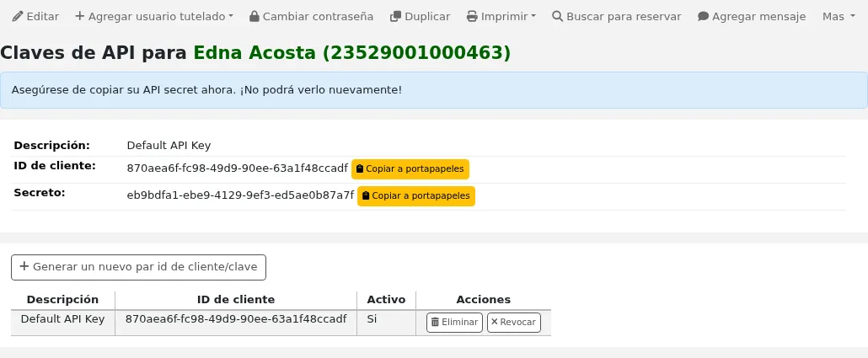Click the Descripción column header in table
Viewport: 868px width, 358px height.
click(x=62, y=300)
